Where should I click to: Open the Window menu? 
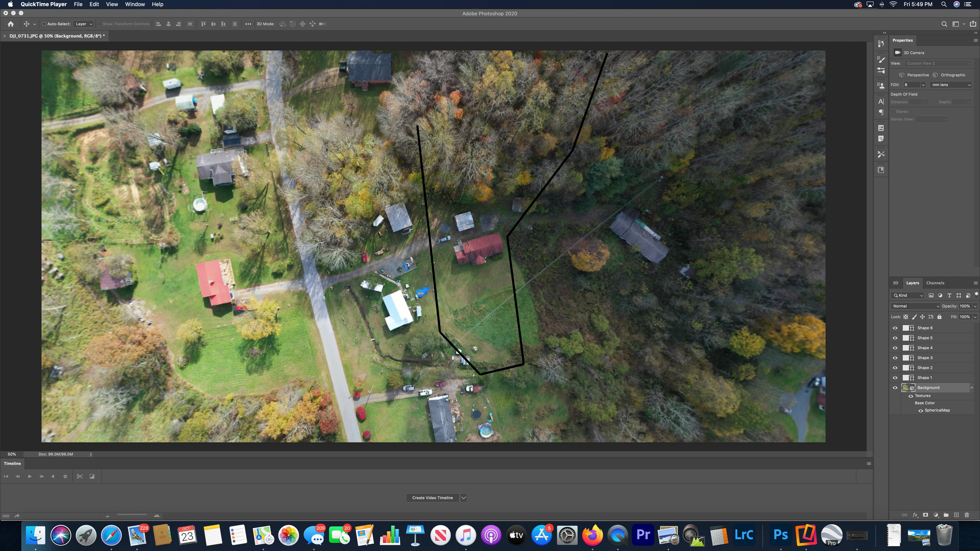tap(135, 4)
